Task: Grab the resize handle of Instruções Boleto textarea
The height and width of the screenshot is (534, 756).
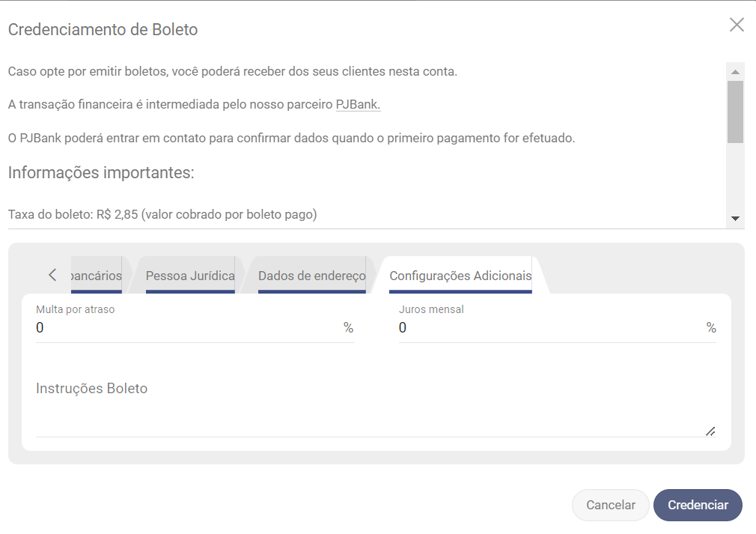Action: (710, 431)
